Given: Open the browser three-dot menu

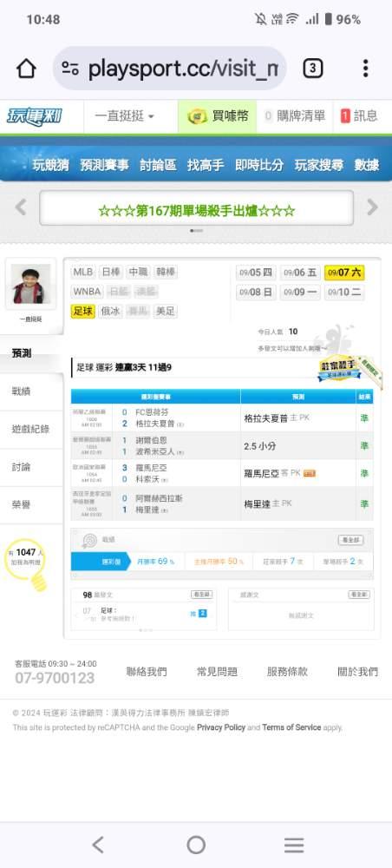Looking at the screenshot, I should (365, 69).
